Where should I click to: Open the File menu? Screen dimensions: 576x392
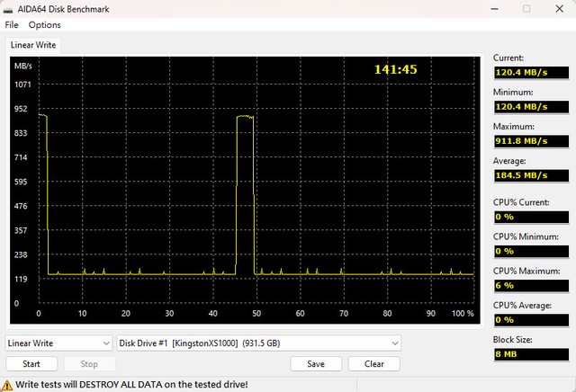tap(12, 25)
